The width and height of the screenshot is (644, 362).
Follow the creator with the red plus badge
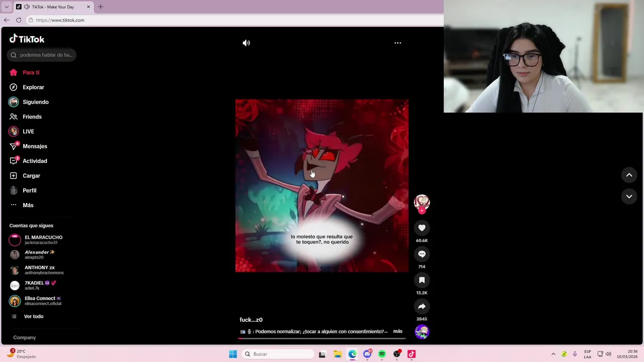click(x=422, y=211)
